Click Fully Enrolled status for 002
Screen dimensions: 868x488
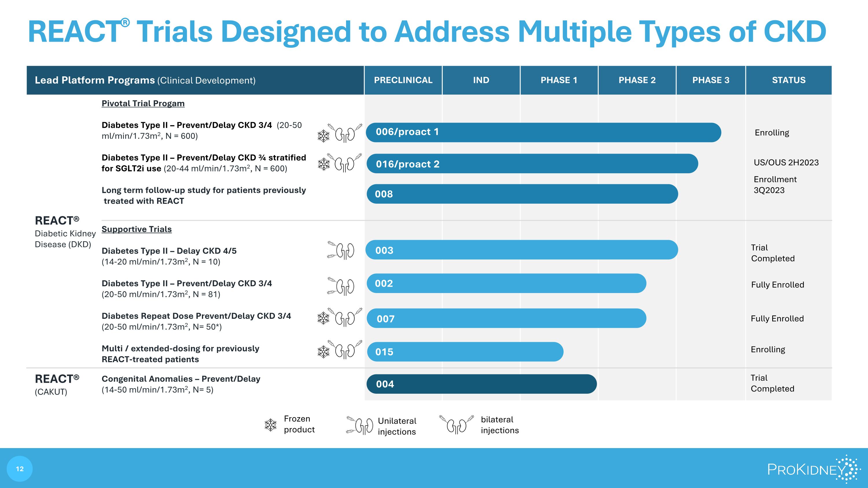click(778, 285)
